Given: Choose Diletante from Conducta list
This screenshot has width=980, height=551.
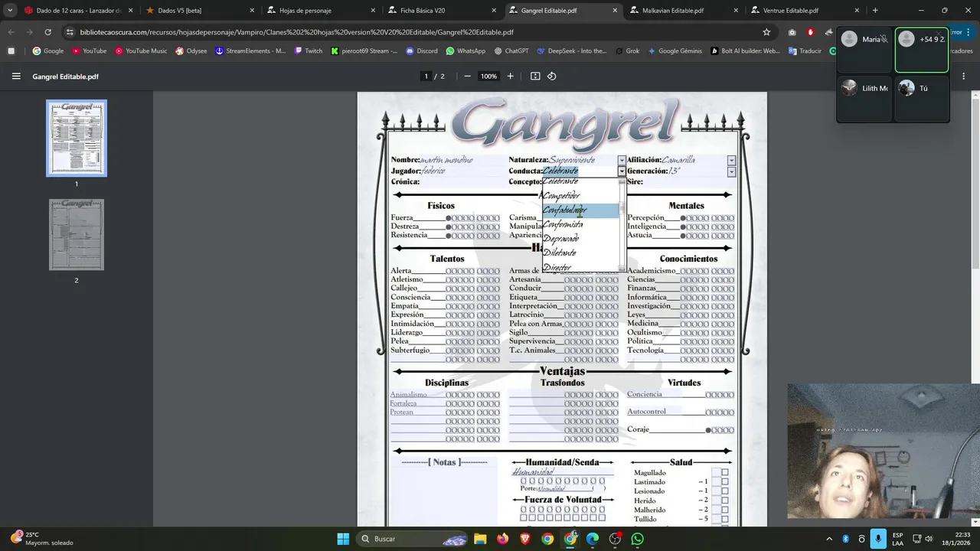Looking at the screenshot, I should (580, 253).
